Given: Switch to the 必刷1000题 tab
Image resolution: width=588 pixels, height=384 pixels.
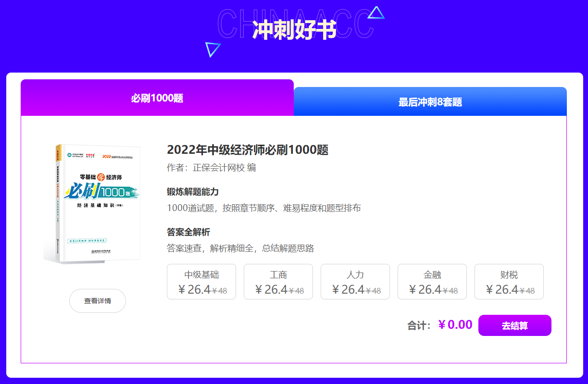Looking at the screenshot, I should [x=156, y=98].
